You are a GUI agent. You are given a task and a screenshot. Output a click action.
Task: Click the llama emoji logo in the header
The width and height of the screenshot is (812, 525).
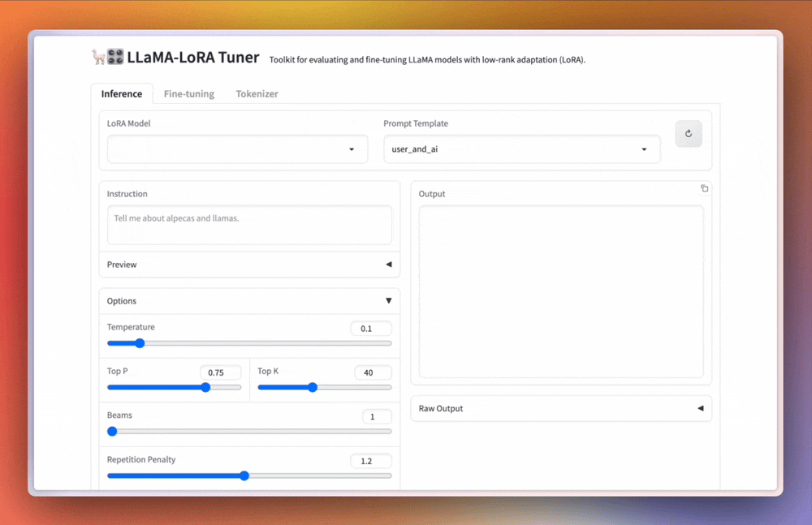98,57
